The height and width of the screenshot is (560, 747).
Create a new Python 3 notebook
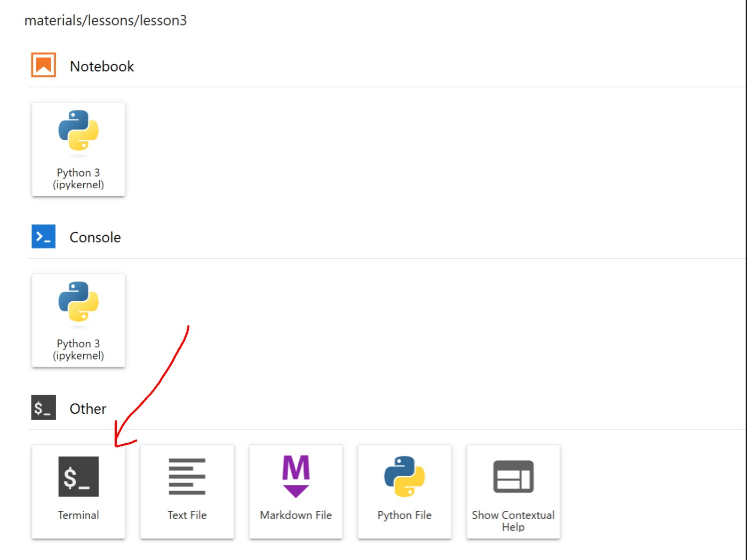tap(78, 149)
